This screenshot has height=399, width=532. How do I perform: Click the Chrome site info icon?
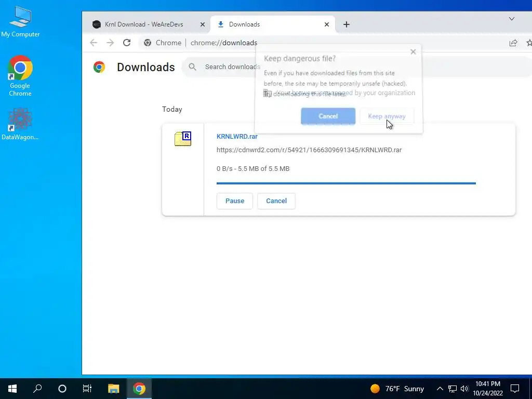click(148, 43)
